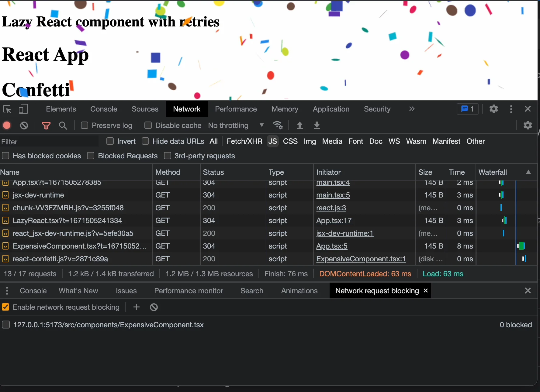
Task: Add a network request blocking pattern
Action: click(137, 307)
